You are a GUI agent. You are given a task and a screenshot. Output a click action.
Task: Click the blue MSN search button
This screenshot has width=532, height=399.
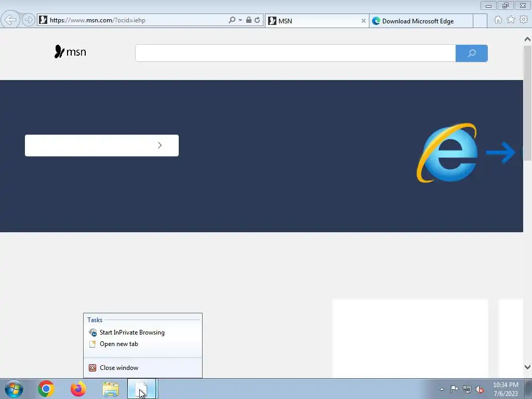[x=472, y=53]
